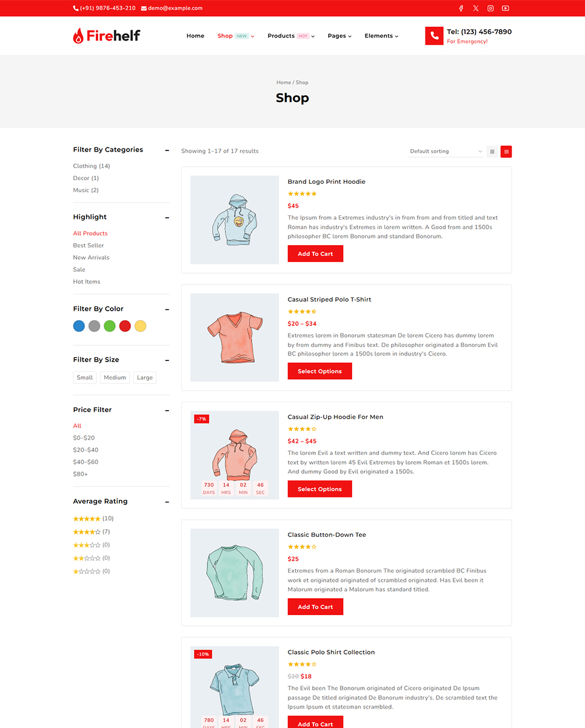Collapse the Price Filter section

pos(167,411)
